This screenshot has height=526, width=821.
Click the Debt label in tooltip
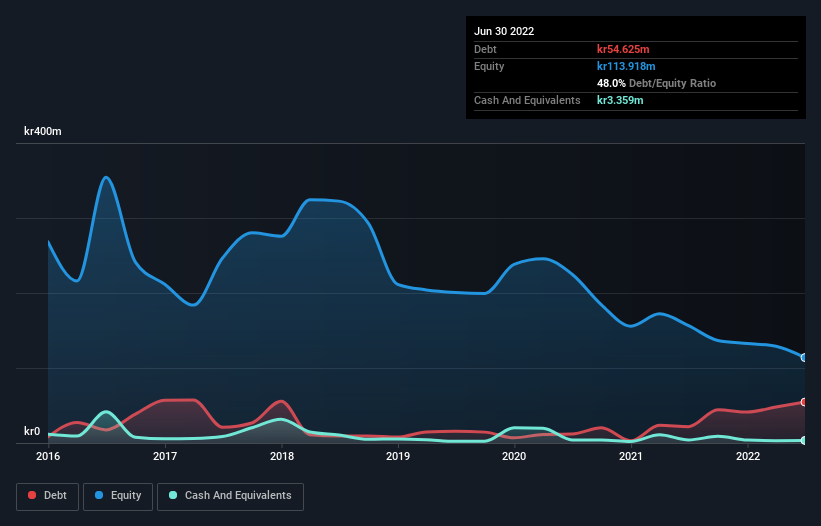485,49
